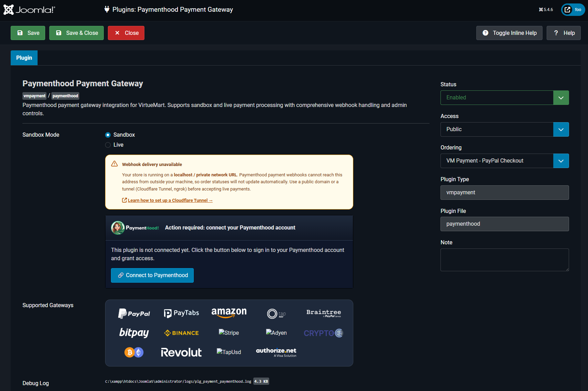Click Save & Close

tap(77, 33)
